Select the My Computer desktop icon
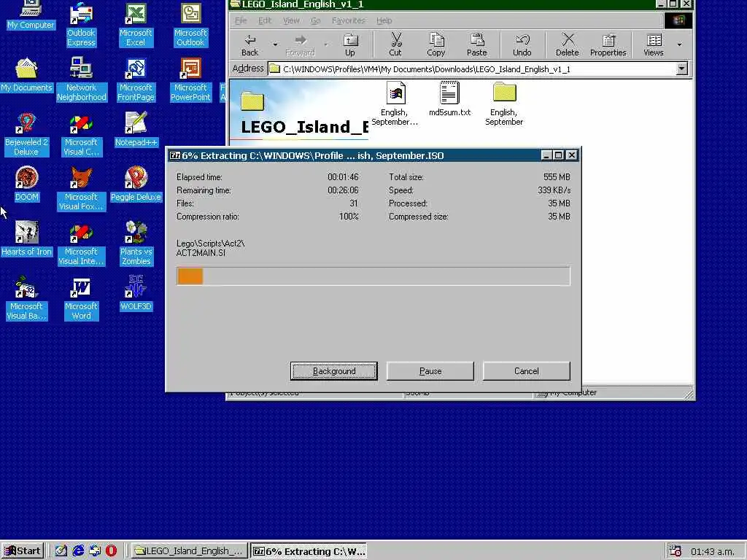Screen dimensions: 747x560 coord(31,15)
